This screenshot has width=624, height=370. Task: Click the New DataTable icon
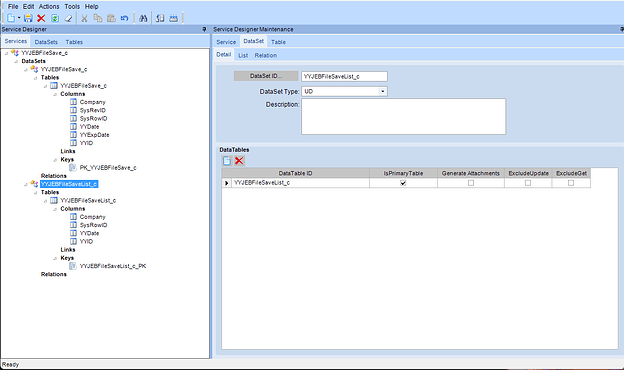pos(227,161)
